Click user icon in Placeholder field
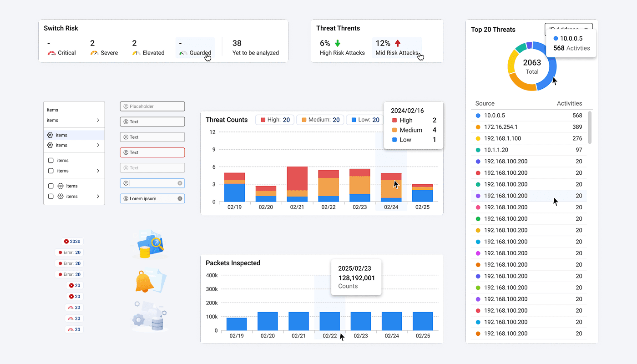Image resolution: width=637 pixels, height=364 pixels. 126,106
